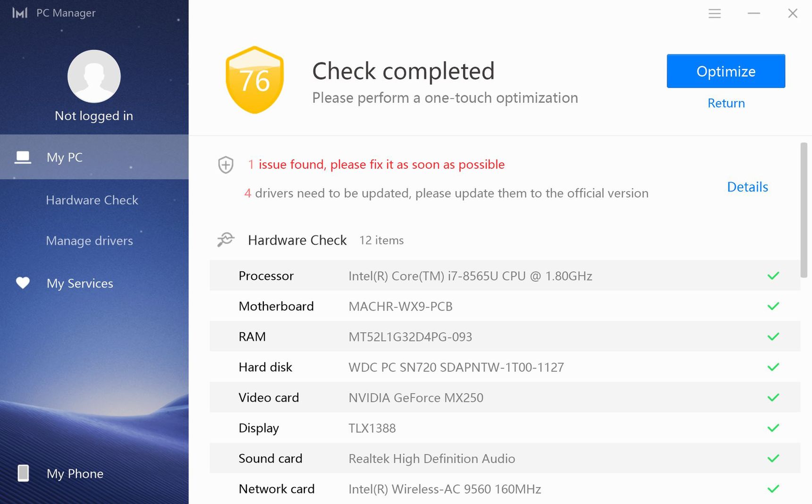Click the Not logged in label
812x504 pixels.
pos(94,116)
